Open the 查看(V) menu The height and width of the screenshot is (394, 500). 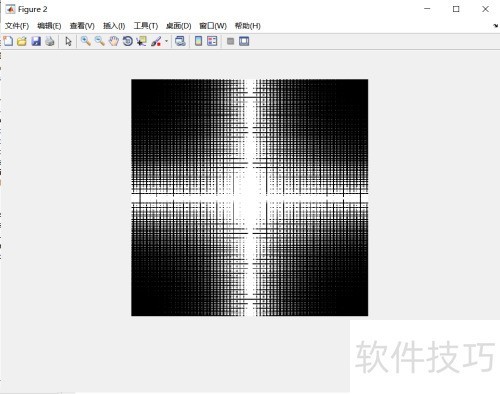pos(82,26)
